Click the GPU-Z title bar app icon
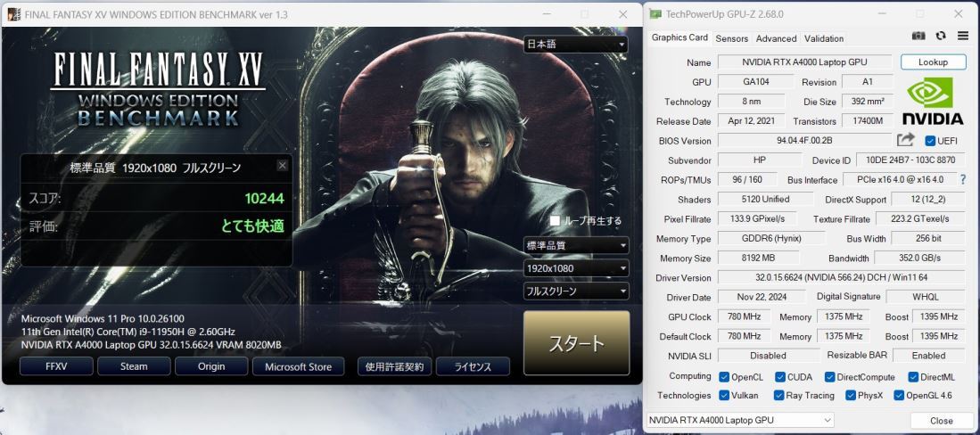 point(656,14)
